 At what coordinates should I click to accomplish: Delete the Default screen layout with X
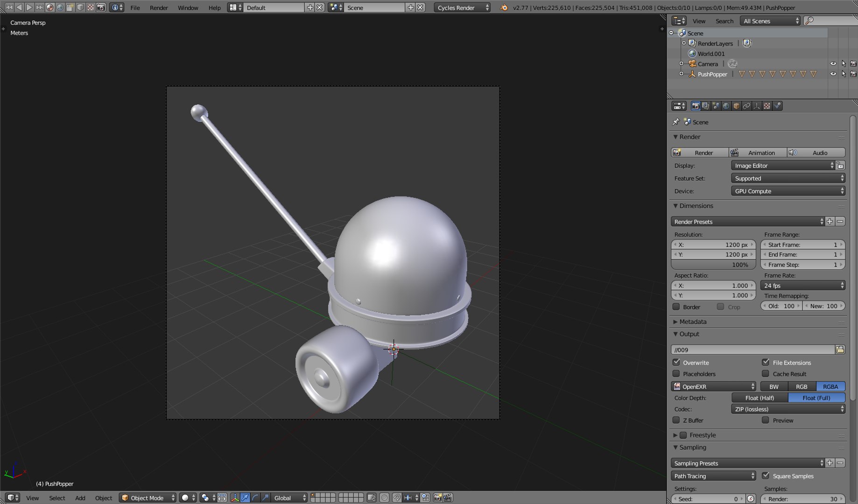click(320, 7)
